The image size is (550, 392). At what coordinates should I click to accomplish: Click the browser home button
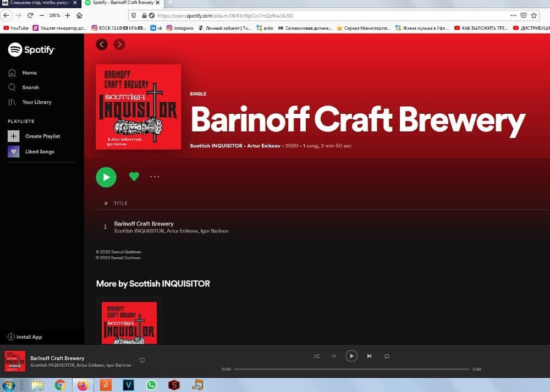pyautogui.click(x=79, y=15)
